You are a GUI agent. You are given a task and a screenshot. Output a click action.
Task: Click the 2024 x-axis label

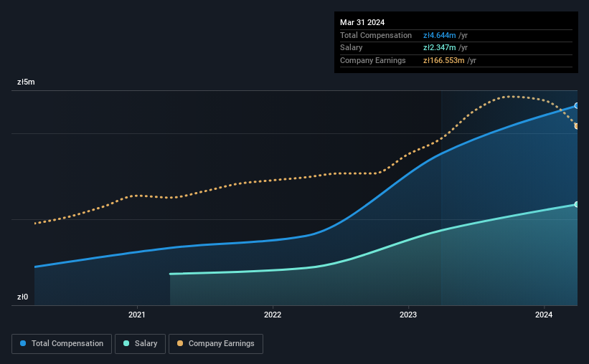[544, 315]
